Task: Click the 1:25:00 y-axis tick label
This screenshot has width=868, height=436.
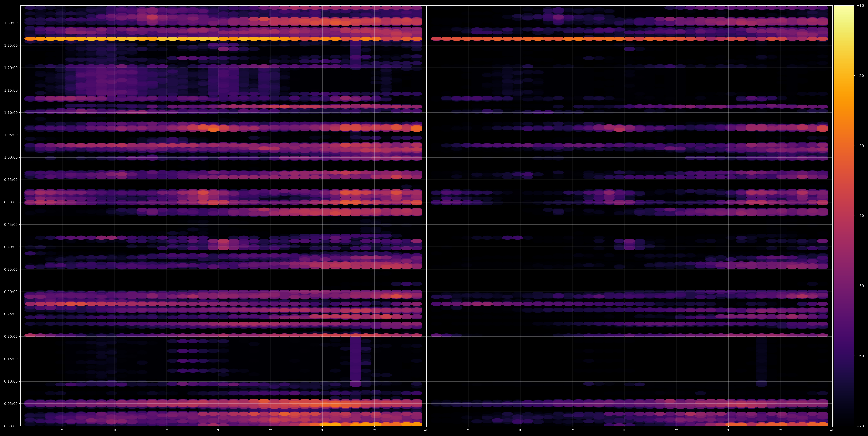Action: [11, 46]
